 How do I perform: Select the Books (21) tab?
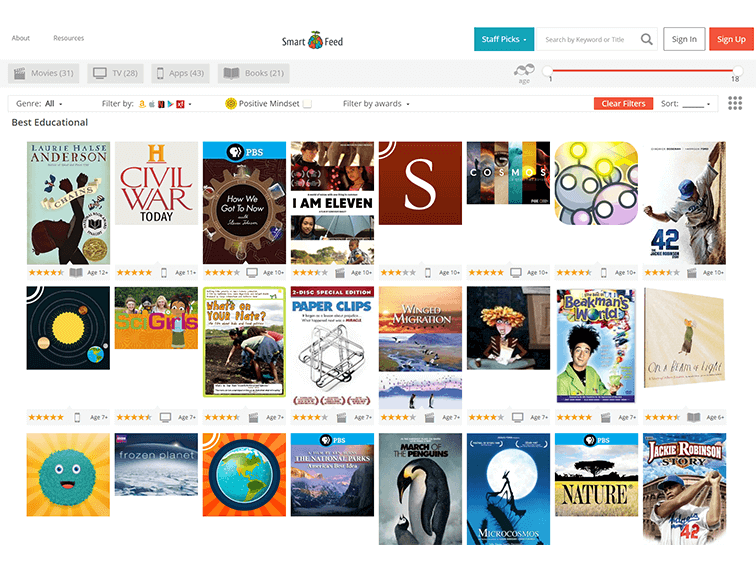[254, 73]
